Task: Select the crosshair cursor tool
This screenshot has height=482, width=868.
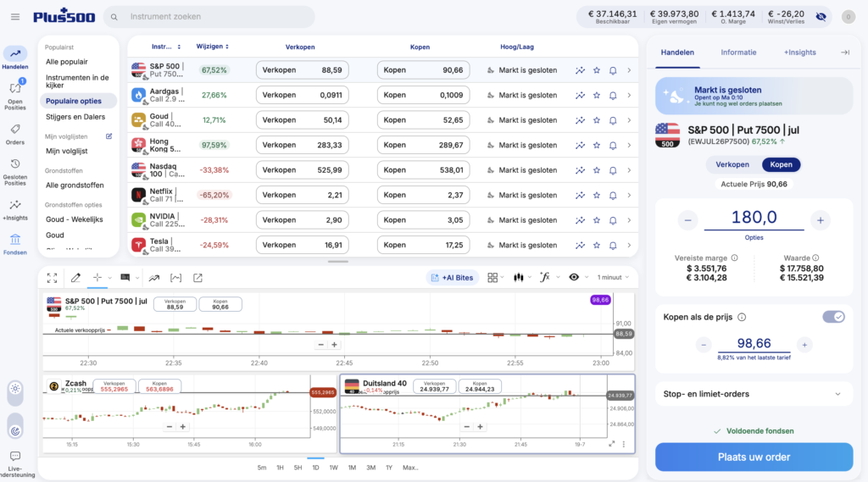Action: 97,278
